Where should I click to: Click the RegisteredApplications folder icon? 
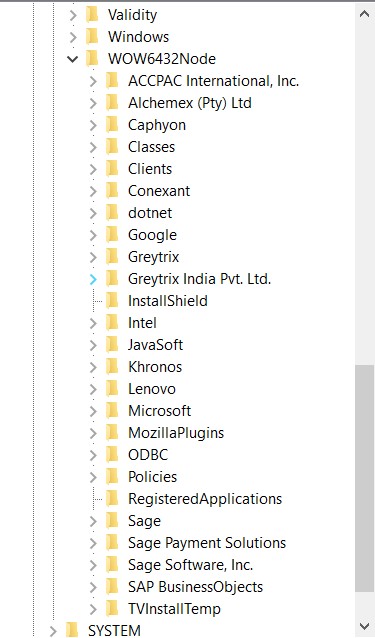(112, 498)
